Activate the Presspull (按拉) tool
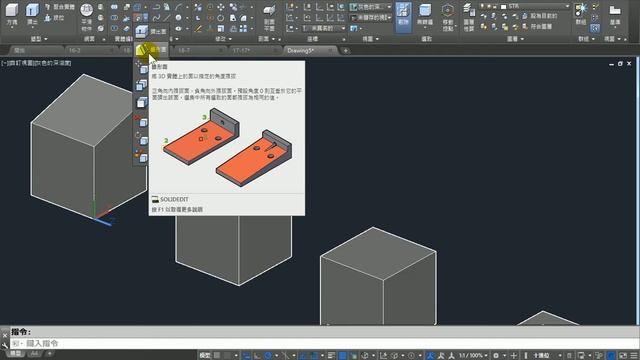Screen dimensions: 640x360 [x=55, y=18]
